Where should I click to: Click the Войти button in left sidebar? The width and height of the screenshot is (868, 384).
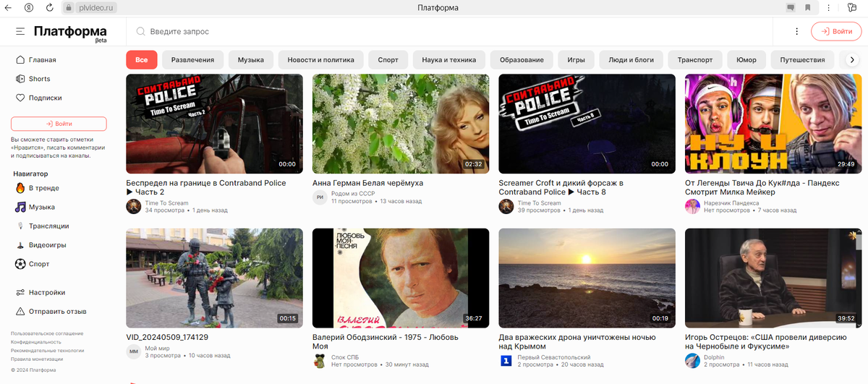click(x=59, y=124)
